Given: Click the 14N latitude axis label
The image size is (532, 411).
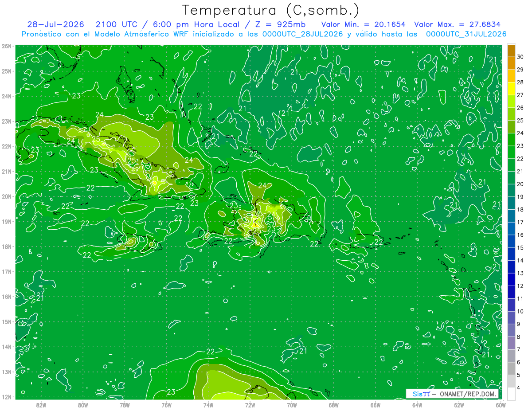Looking at the screenshot, I should pos(6,347).
